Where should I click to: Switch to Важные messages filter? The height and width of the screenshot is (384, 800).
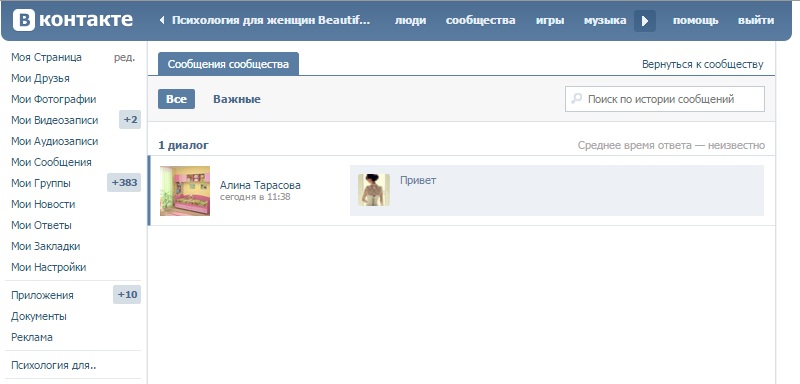(237, 99)
